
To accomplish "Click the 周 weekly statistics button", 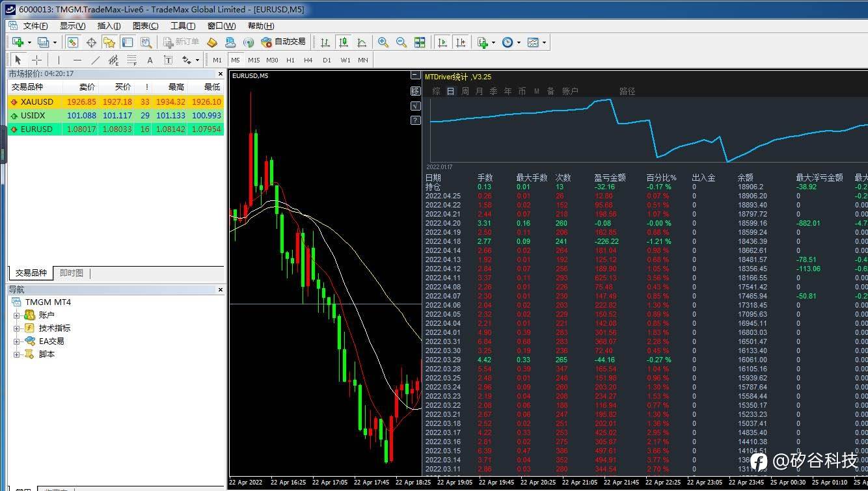I will (465, 92).
